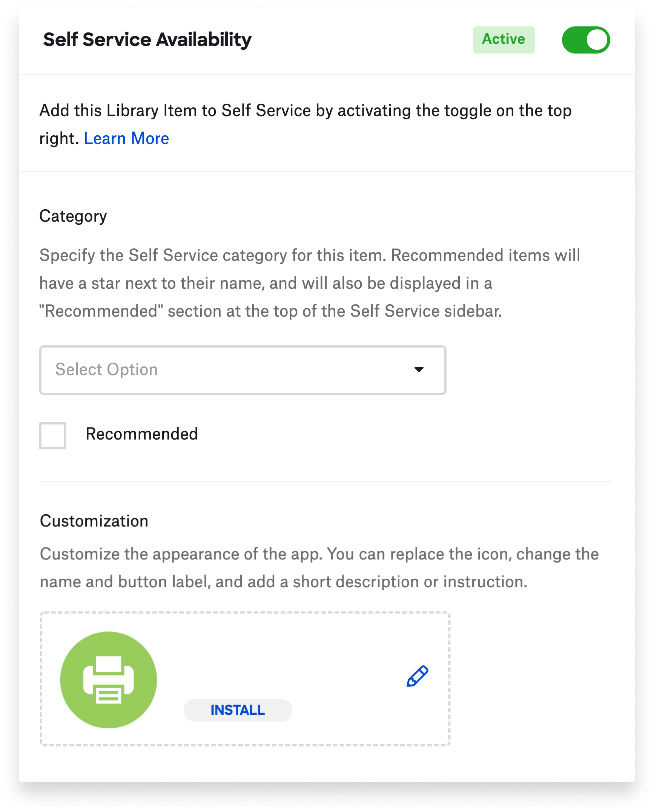654x812 pixels.
Task: Turn off the Self Service Availability toggle
Action: [585, 40]
